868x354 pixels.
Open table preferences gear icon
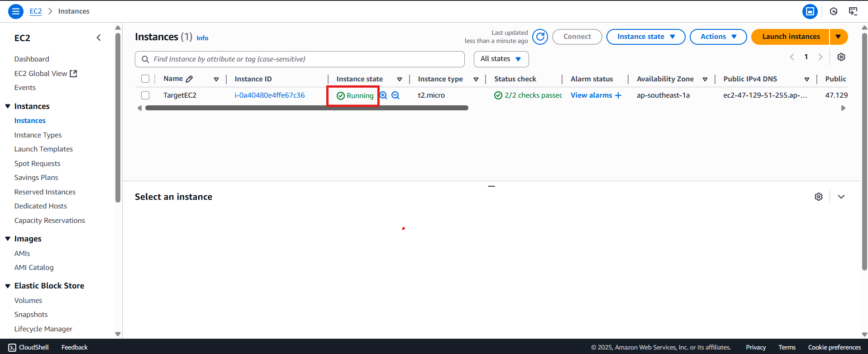841,57
